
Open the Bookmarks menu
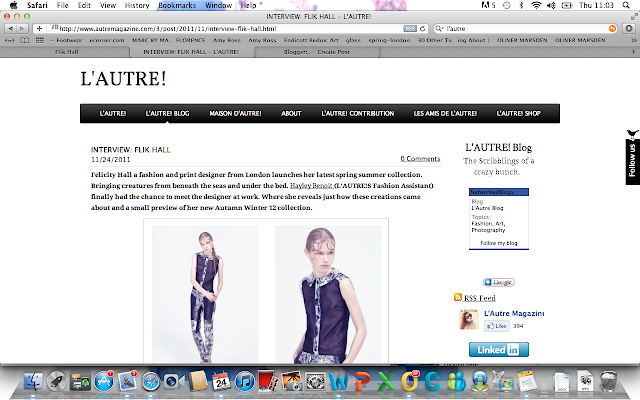(x=177, y=5)
